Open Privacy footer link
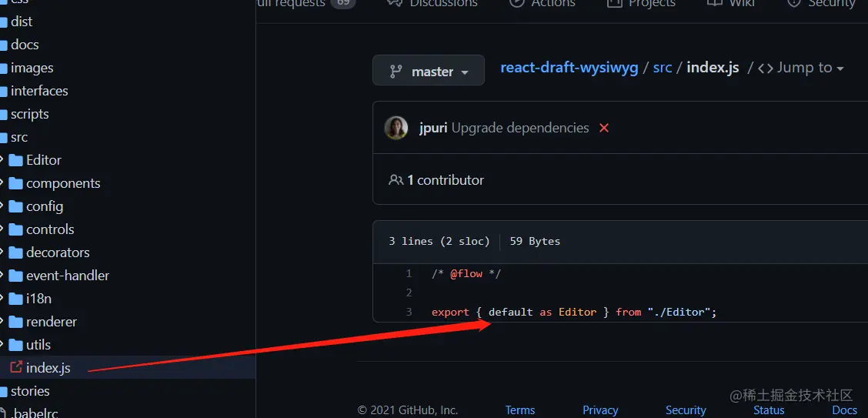This screenshot has width=868, height=418. [600, 410]
